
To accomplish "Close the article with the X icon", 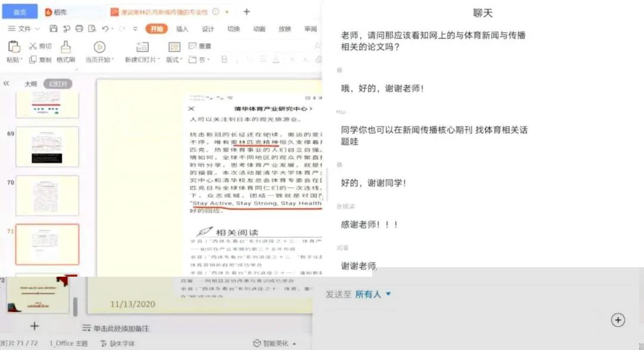I will coord(191,109).
